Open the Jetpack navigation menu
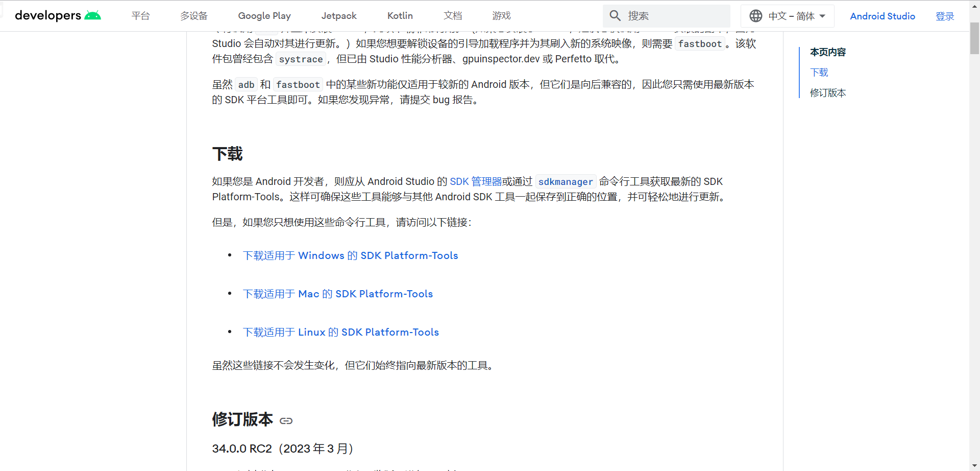Screen dimensions: 980x471 338,15
